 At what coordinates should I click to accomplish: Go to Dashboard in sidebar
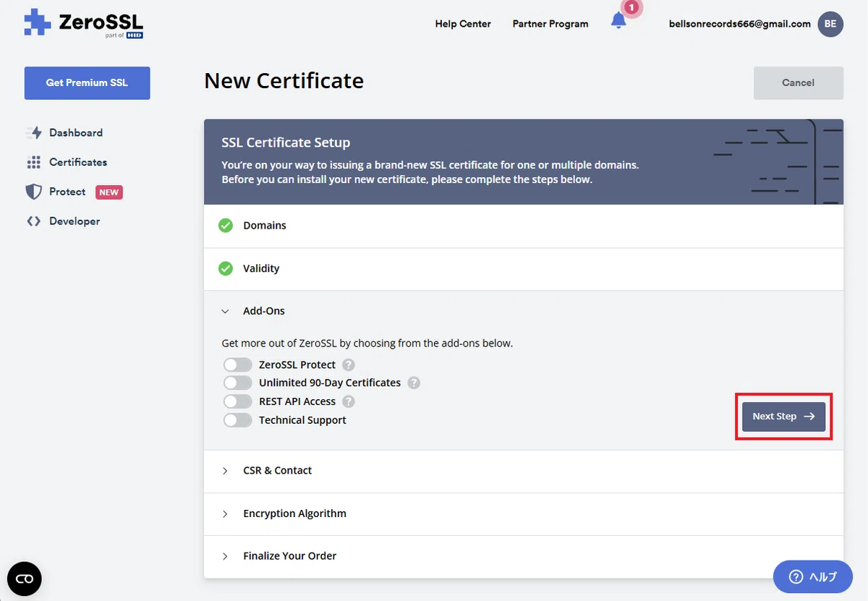click(x=76, y=133)
